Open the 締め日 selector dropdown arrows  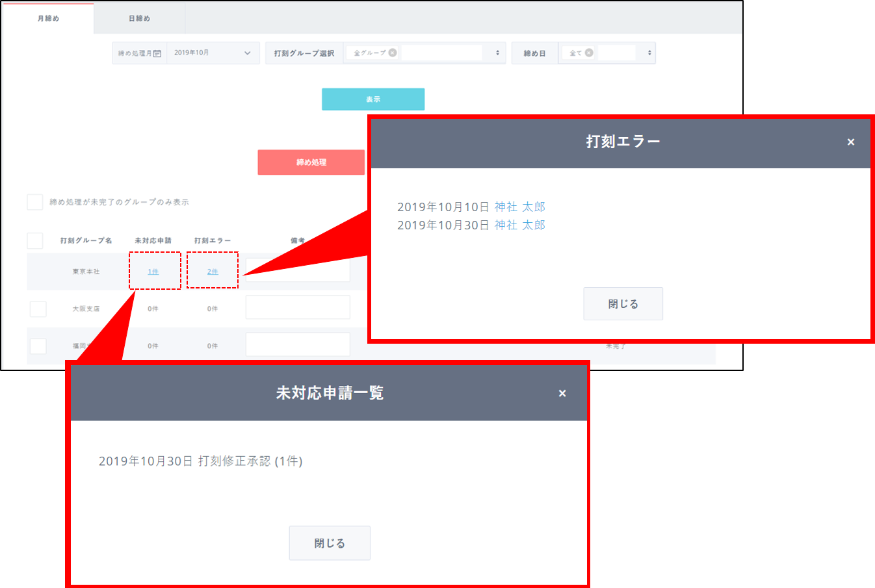649,53
